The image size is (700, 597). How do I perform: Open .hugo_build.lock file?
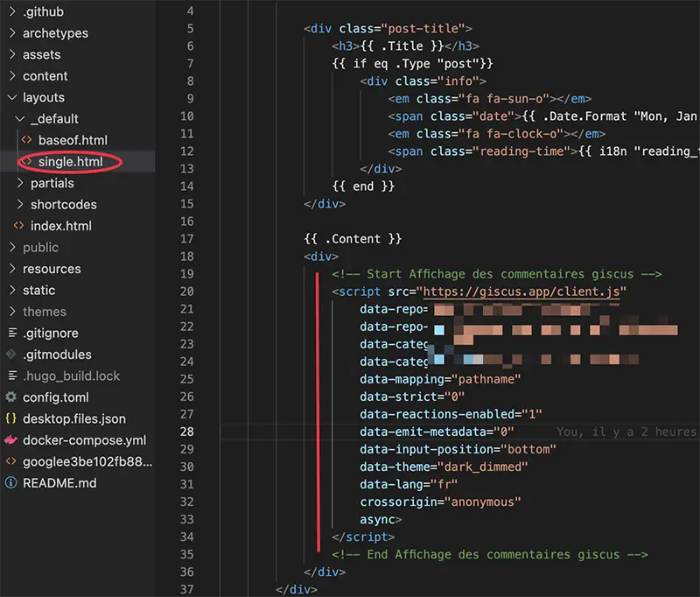tap(72, 376)
